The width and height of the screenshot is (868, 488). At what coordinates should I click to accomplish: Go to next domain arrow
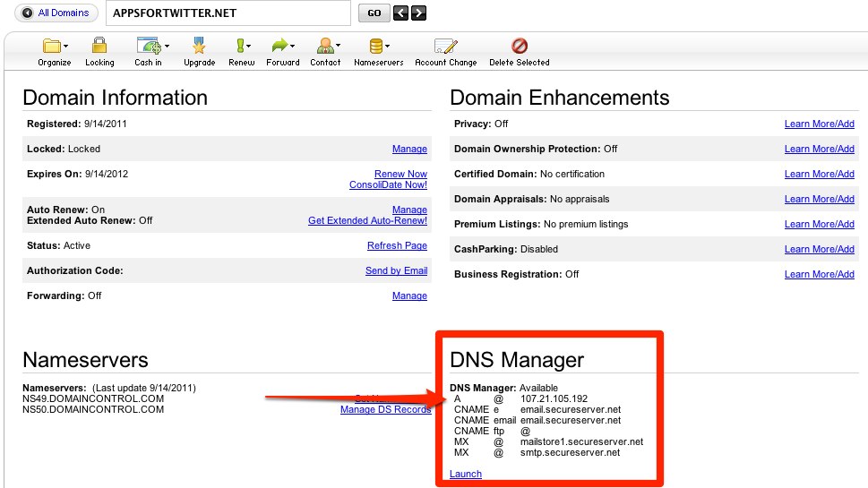click(419, 13)
